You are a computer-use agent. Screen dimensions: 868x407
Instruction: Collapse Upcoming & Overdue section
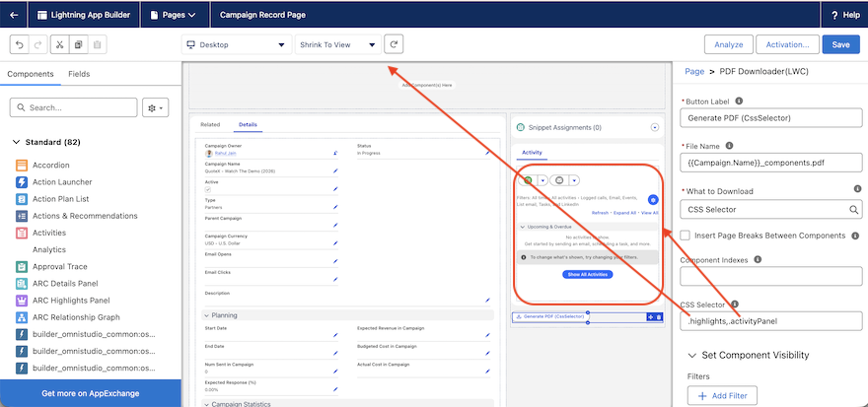tap(522, 227)
